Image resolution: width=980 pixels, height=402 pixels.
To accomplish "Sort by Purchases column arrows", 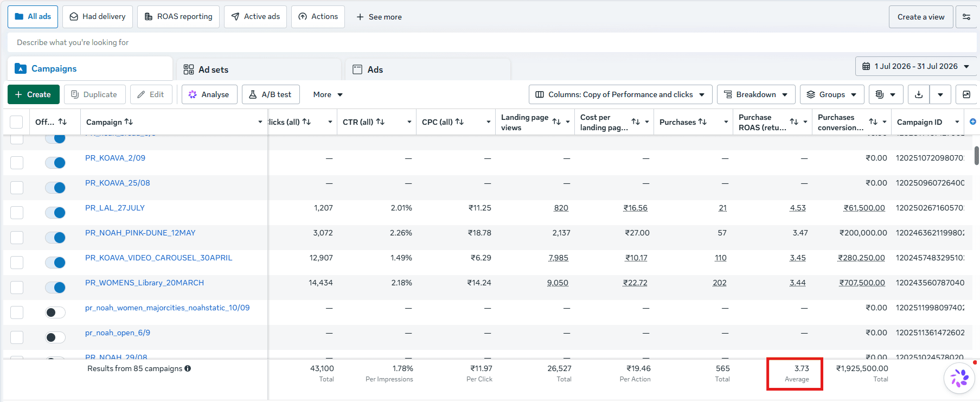I will pos(702,122).
